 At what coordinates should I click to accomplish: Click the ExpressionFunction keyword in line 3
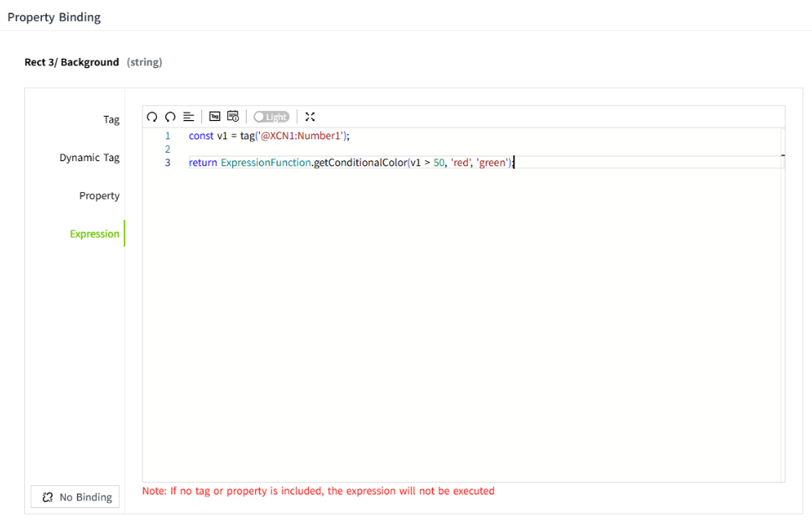click(x=264, y=163)
